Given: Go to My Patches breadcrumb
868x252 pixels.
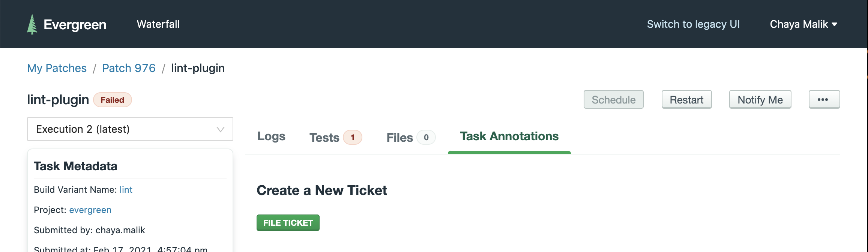Looking at the screenshot, I should point(57,68).
